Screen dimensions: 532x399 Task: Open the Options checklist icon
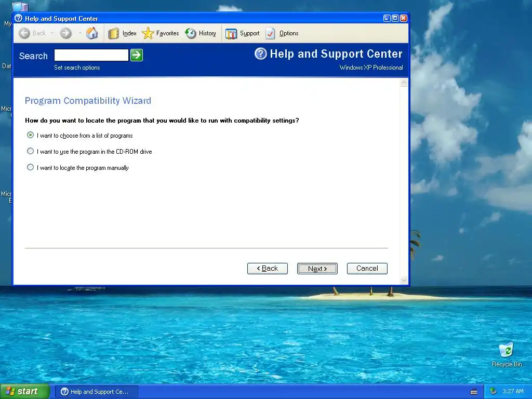[270, 33]
